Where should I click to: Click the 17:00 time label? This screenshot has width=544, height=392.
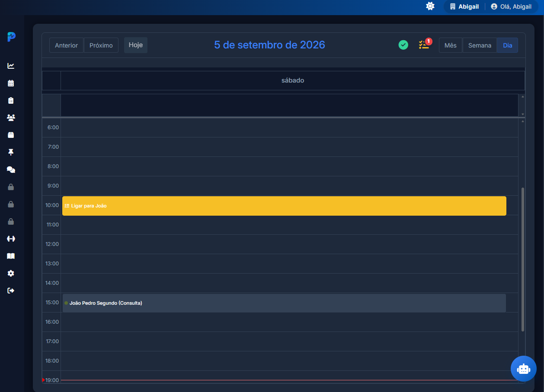coord(52,341)
